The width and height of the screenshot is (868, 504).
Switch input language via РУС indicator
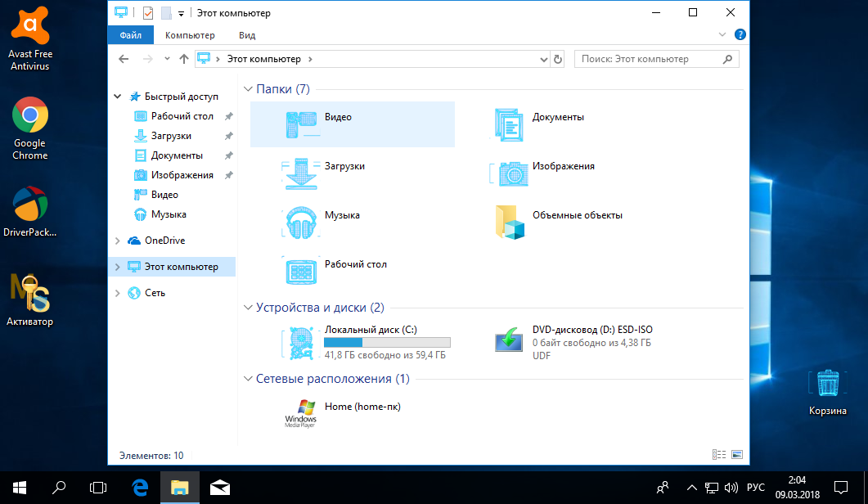click(756, 488)
